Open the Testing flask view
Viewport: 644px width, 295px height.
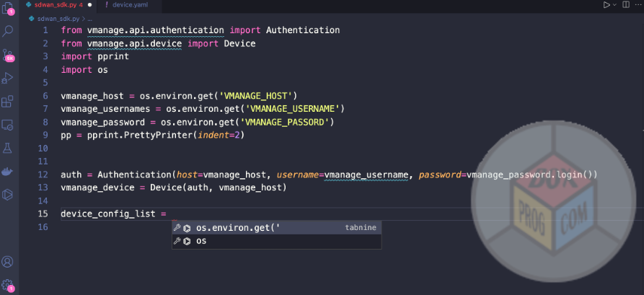coord(9,148)
